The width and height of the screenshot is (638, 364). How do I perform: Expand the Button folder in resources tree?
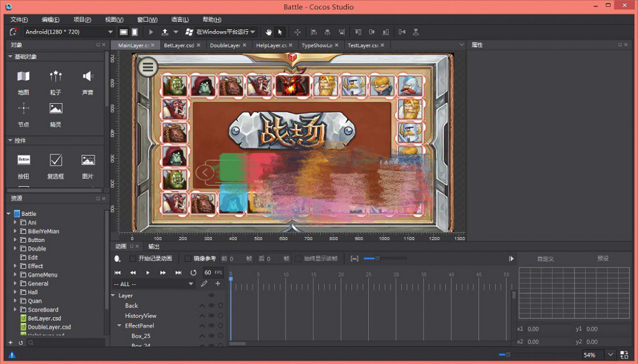click(16, 240)
